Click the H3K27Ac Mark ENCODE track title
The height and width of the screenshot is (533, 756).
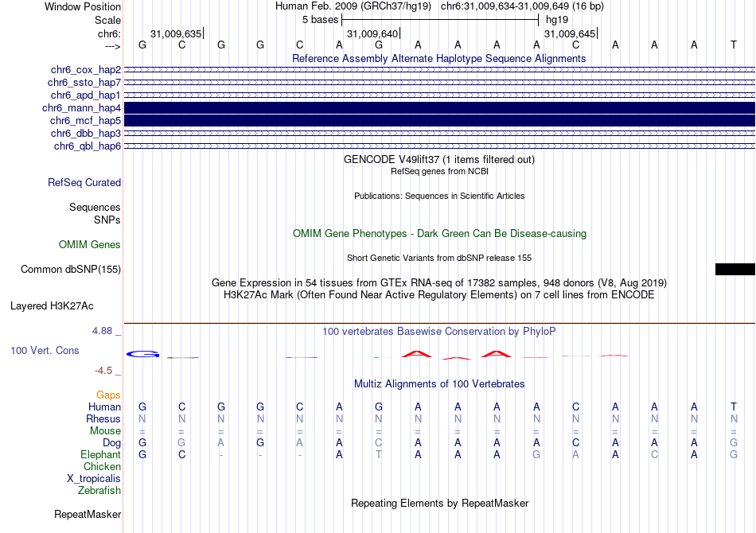click(439, 295)
